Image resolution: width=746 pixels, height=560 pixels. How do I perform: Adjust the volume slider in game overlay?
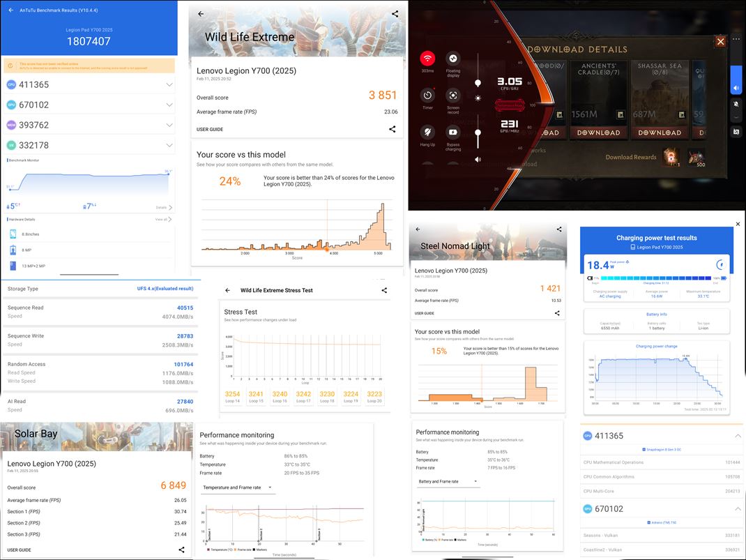coord(478,131)
